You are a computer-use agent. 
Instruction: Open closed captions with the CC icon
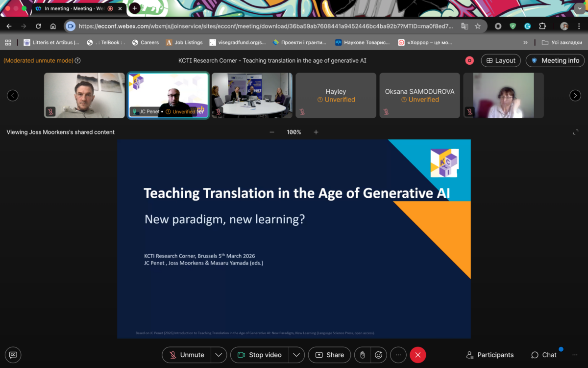pyautogui.click(x=13, y=355)
